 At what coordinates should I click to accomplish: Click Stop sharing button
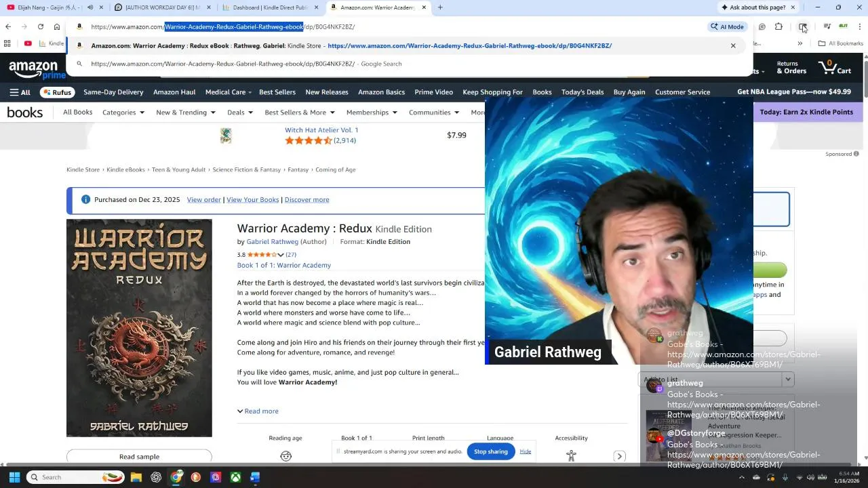click(491, 451)
